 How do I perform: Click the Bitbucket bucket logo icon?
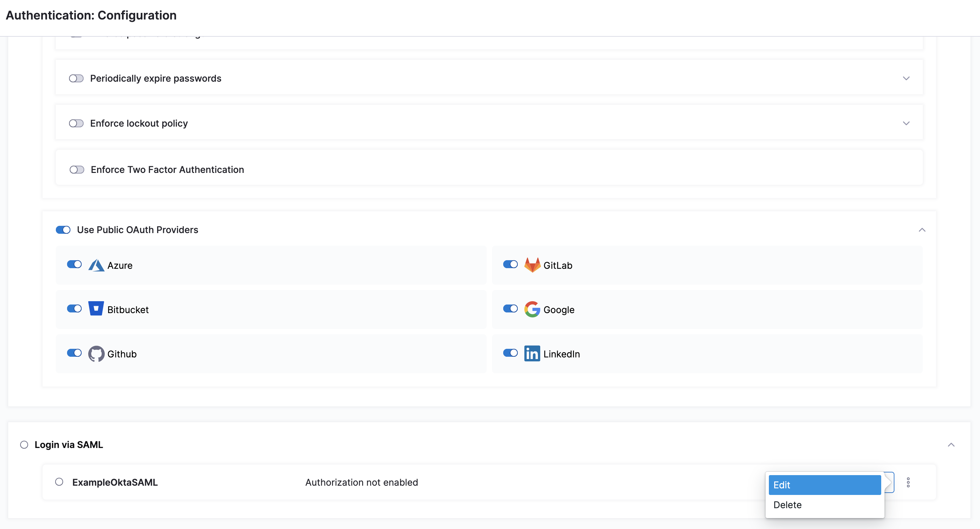96,309
